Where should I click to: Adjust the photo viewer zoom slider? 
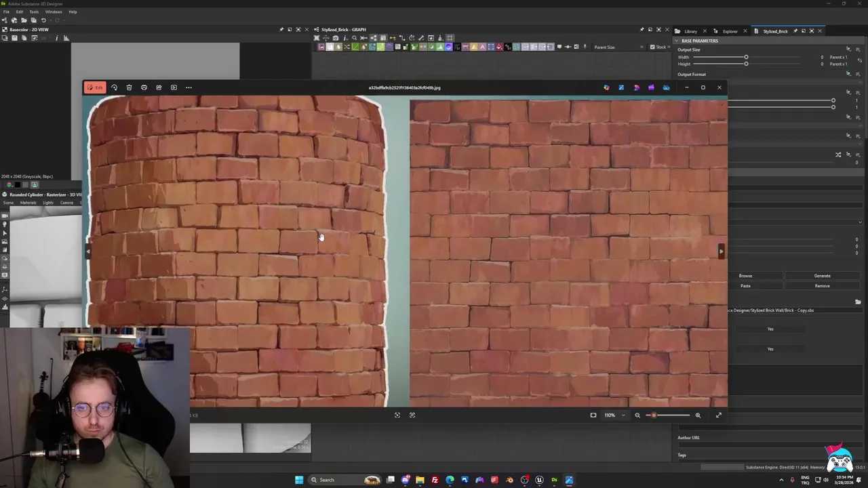click(667, 415)
